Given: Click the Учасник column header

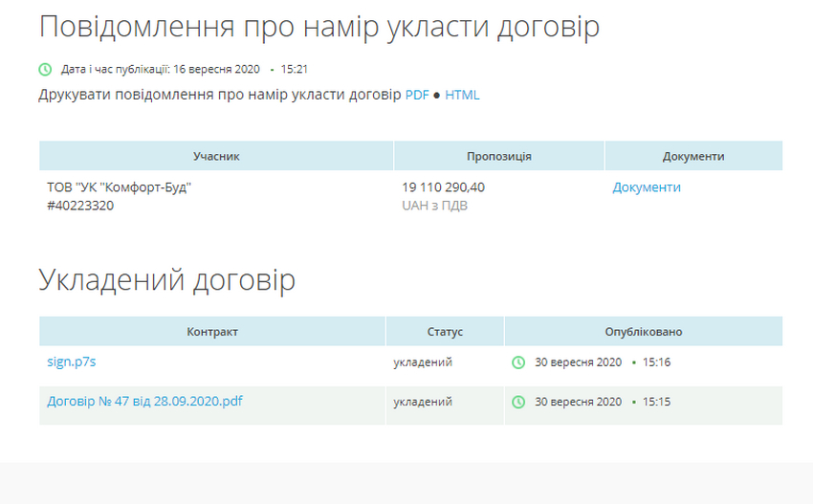Looking at the screenshot, I should pos(216,156).
